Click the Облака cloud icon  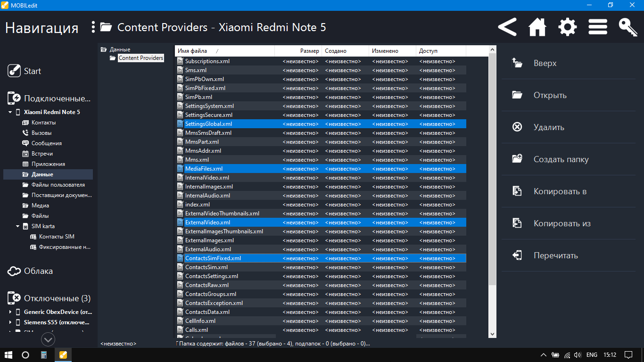pos(14,271)
